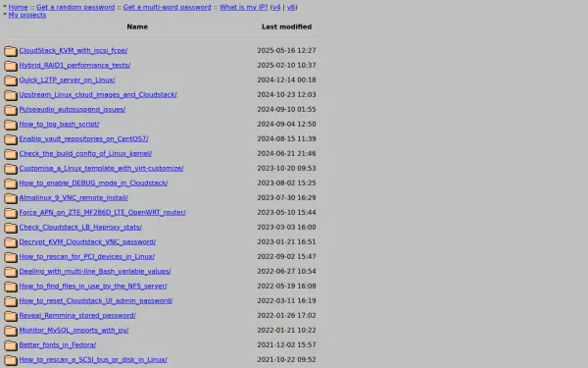Open Quick_L2TP_server_on_Linux/ directory link
Image resolution: width=588 pixels, height=368 pixels.
click(67, 79)
